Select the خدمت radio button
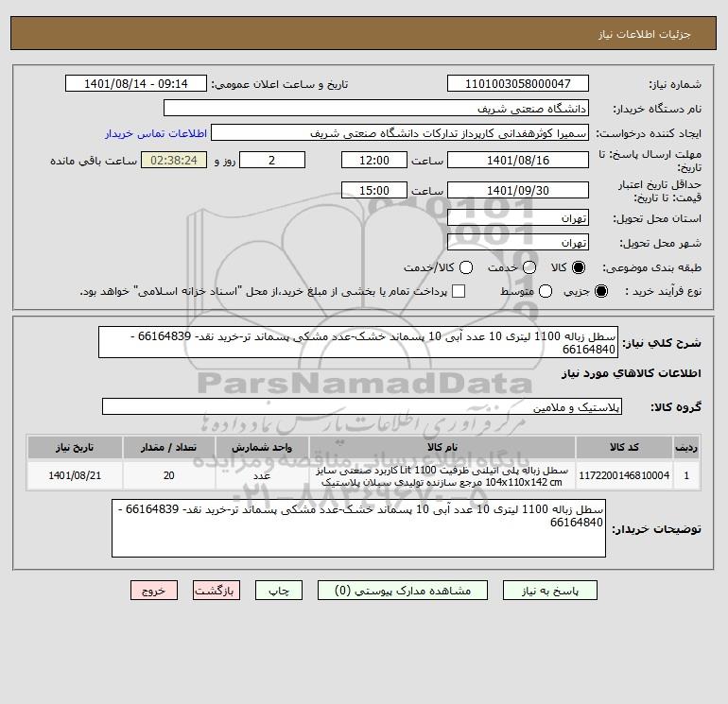 (529, 267)
